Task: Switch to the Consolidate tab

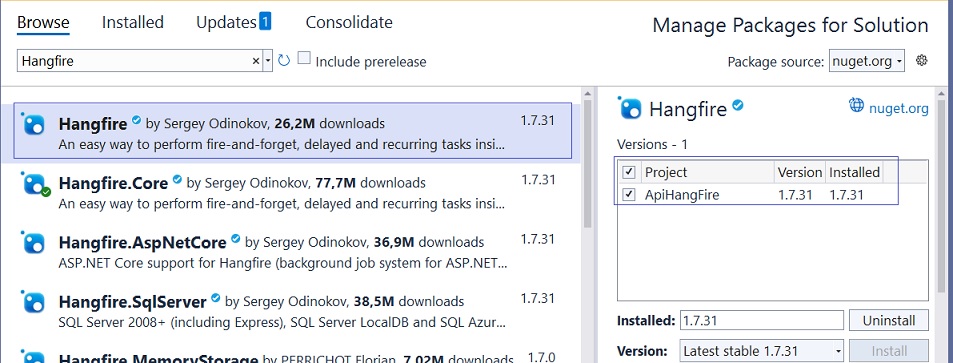Action: click(x=349, y=22)
